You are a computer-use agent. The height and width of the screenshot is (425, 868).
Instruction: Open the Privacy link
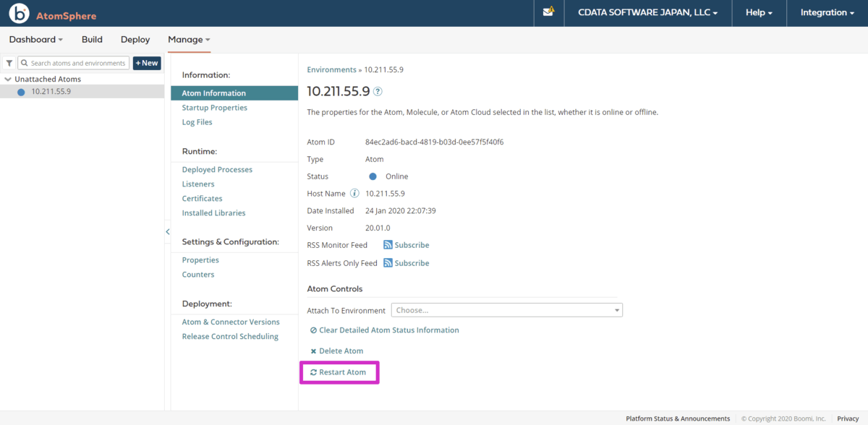(848, 418)
